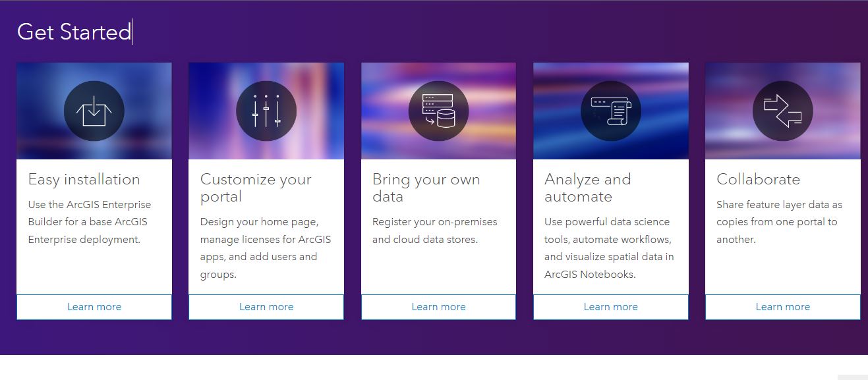Click the exchange arrows icon on the Collaborate card
Image resolution: width=868 pixels, height=380 pixels.
782,111
